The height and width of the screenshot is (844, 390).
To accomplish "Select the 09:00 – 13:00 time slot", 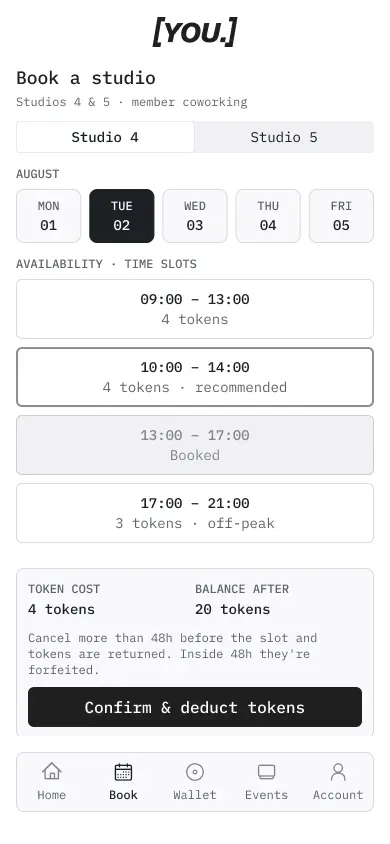I will pos(195,309).
